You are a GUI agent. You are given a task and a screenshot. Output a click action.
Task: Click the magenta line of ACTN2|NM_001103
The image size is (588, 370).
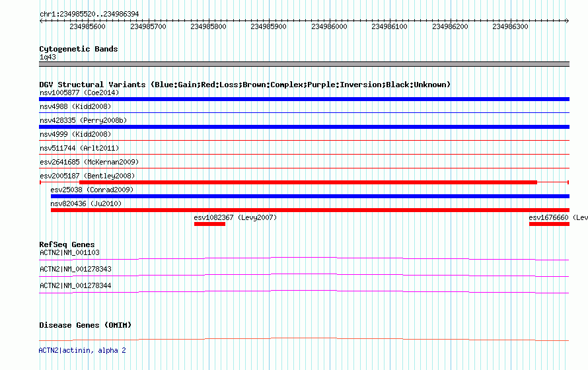pyautogui.click(x=304, y=258)
